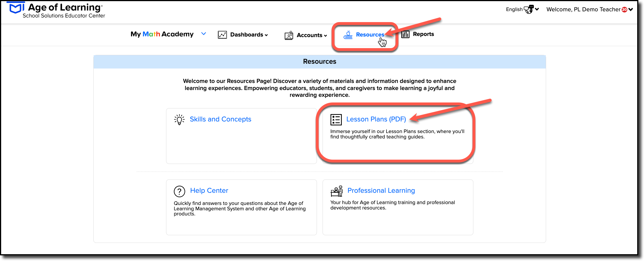Click the Resources apple-and-books icon
The image size is (644, 261).
tap(348, 35)
